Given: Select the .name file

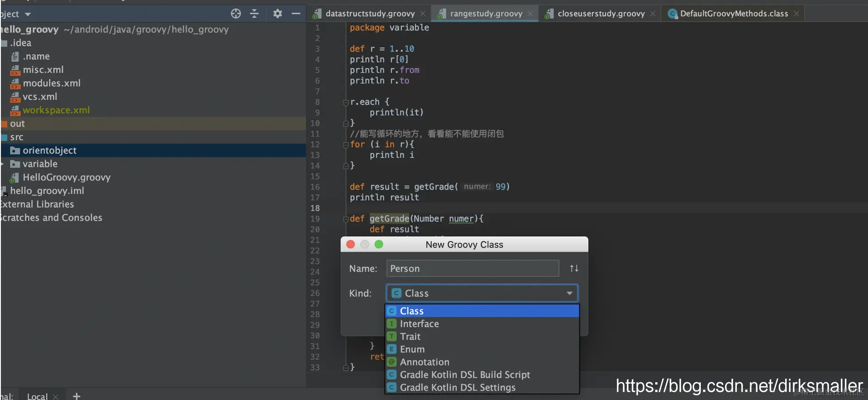Looking at the screenshot, I should click(x=153, y=56).
